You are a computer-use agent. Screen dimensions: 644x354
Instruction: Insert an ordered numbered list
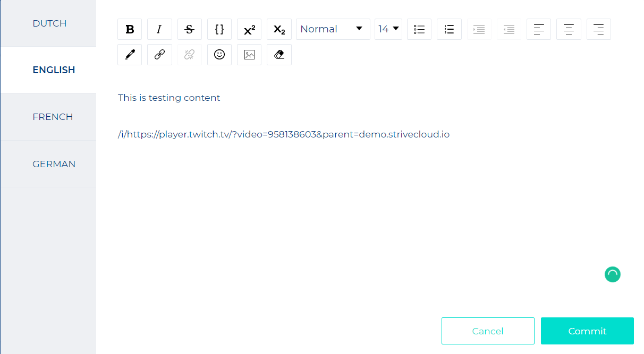pyautogui.click(x=449, y=29)
